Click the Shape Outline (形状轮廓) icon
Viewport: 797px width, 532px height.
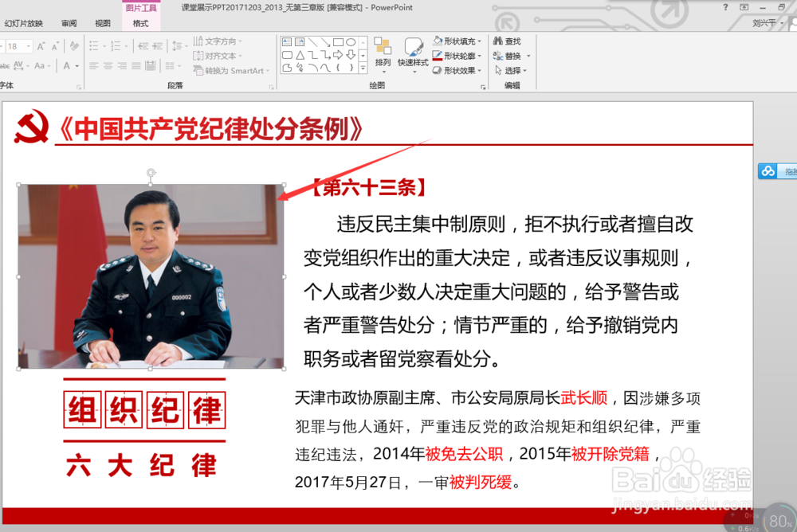coord(450,56)
